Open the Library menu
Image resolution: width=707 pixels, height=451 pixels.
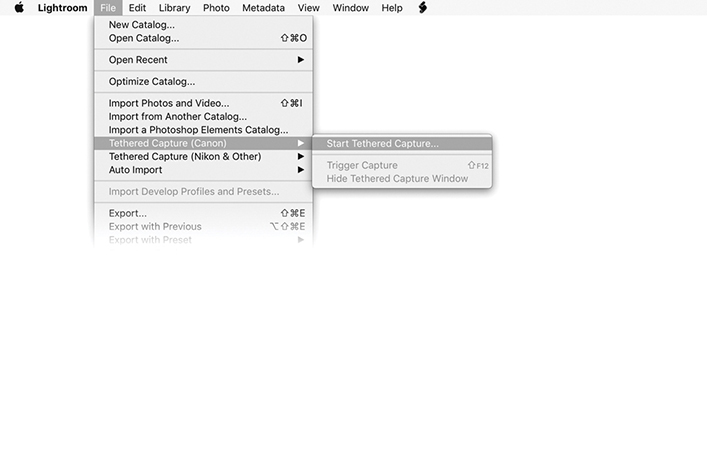[x=174, y=8]
